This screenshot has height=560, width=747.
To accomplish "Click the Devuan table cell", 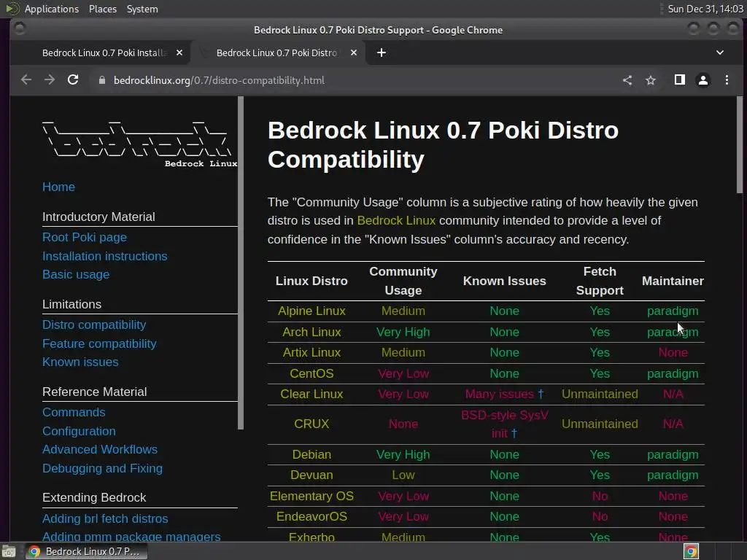I will point(311,475).
